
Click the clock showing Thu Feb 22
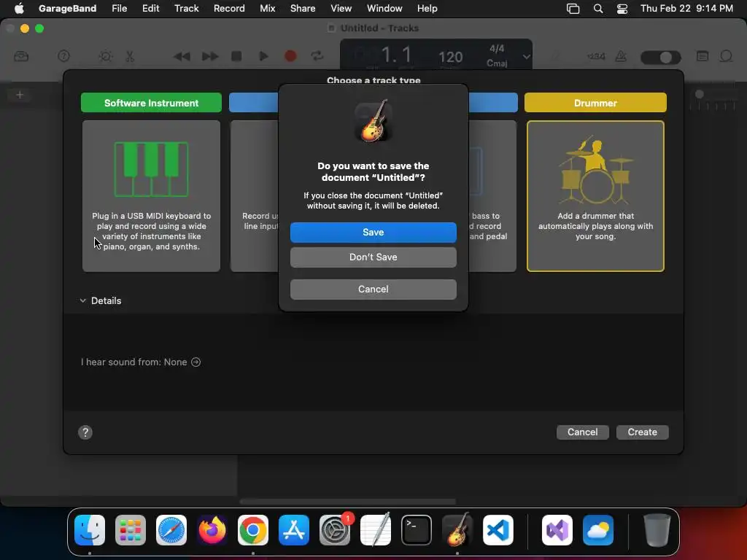click(x=686, y=8)
